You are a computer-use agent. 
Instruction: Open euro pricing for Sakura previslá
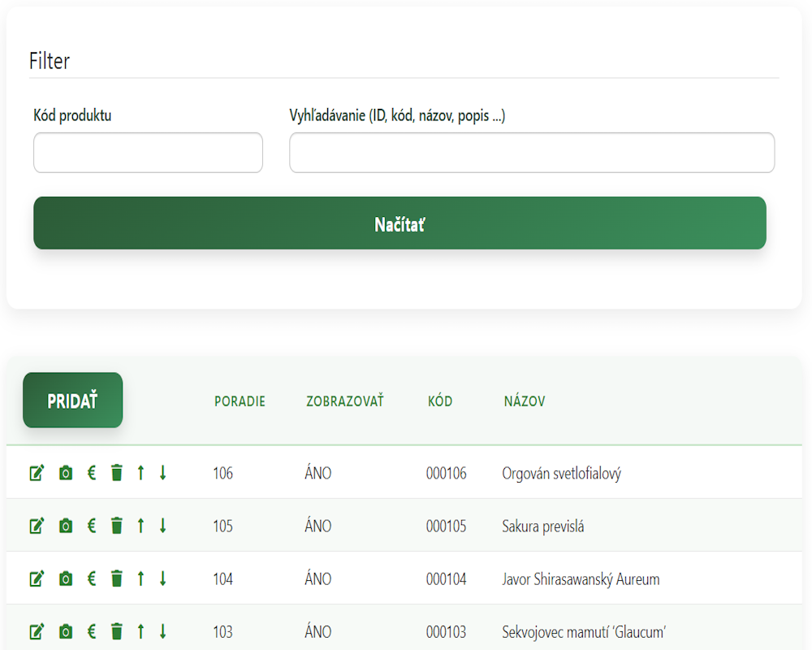[92, 526]
